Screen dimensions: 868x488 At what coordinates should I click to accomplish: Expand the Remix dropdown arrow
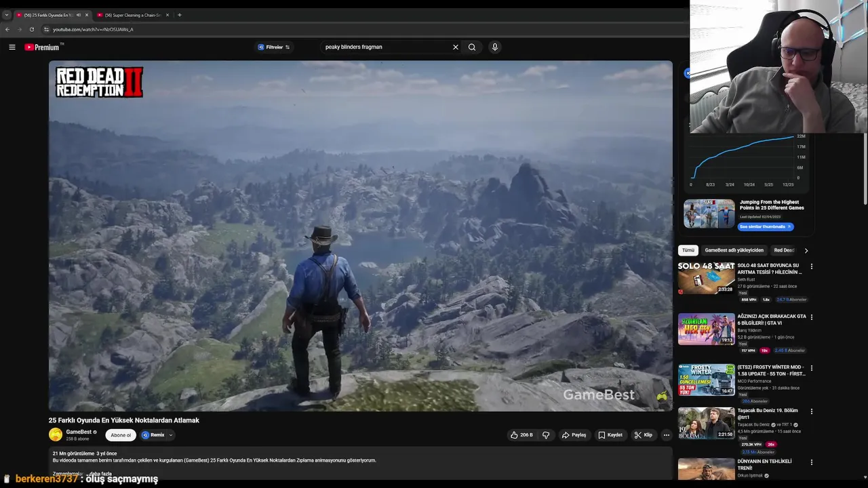[171, 435]
